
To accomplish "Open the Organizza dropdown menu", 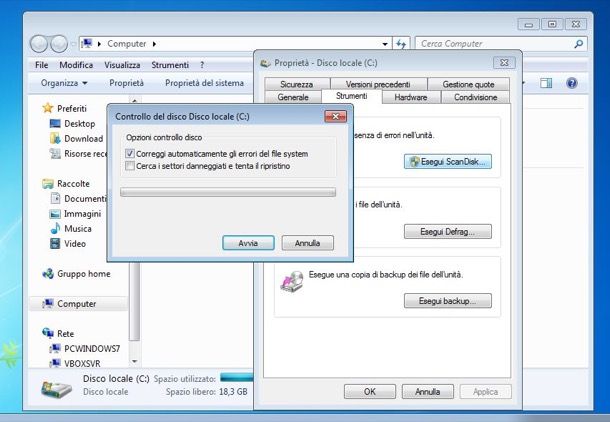I will [x=64, y=83].
